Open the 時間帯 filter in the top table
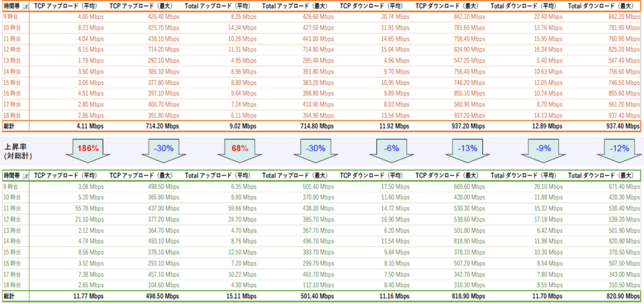644x304 pixels. point(26,6)
